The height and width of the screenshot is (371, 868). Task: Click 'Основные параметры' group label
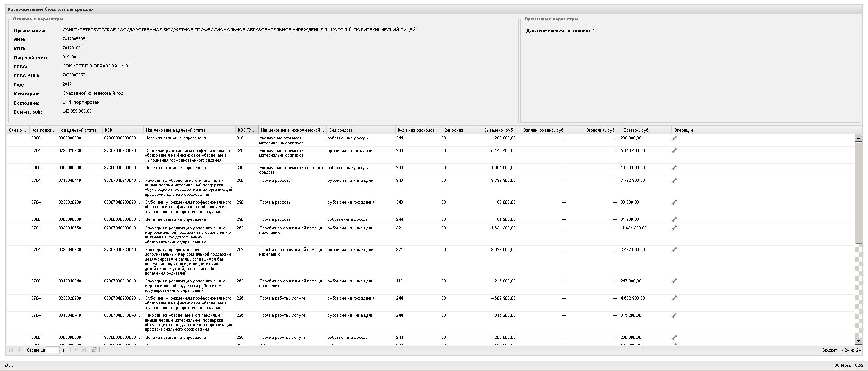(38, 19)
